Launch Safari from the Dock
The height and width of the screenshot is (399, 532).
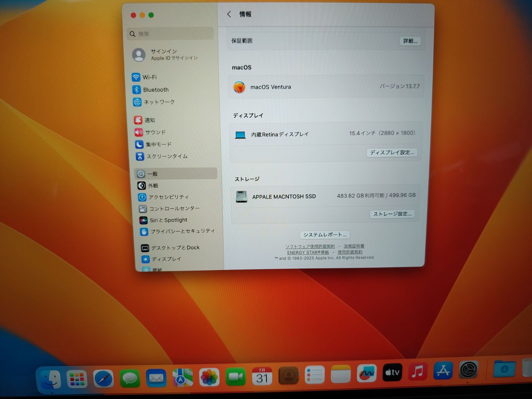[x=103, y=379]
